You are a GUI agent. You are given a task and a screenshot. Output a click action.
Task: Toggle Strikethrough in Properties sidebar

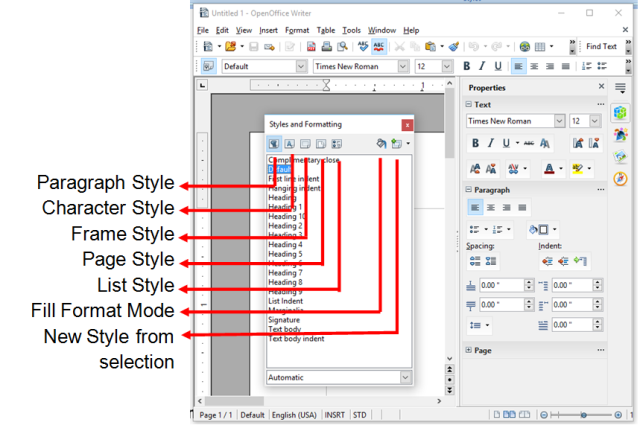[529, 143]
